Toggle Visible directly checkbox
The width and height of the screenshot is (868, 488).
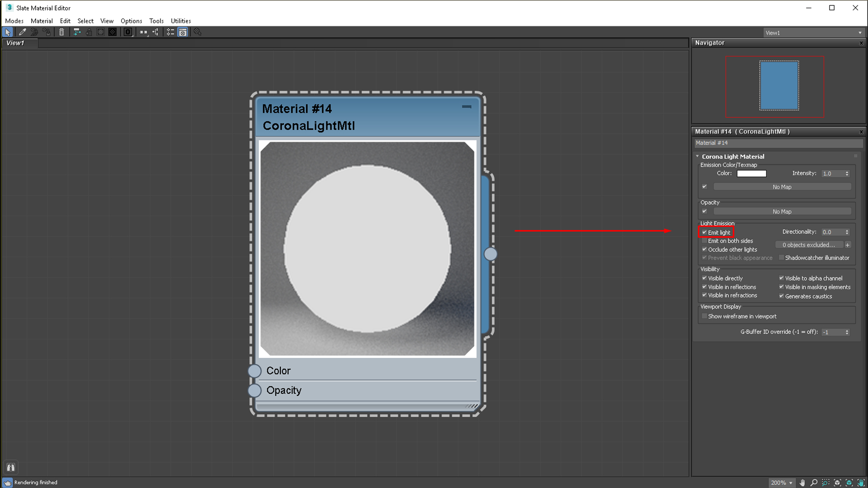tap(704, 278)
